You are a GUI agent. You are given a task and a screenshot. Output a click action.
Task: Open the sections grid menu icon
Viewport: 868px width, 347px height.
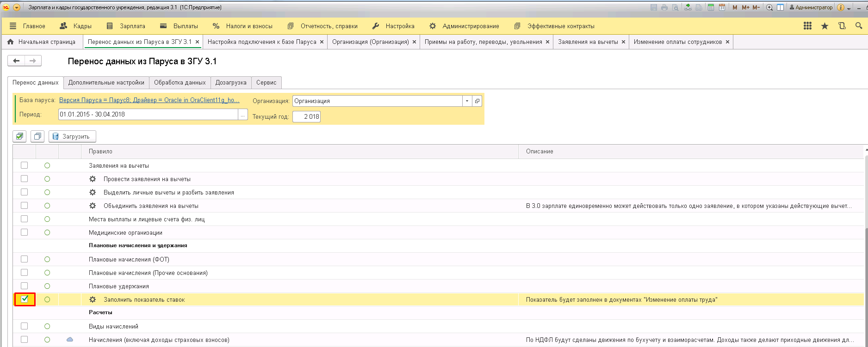pos(807,26)
